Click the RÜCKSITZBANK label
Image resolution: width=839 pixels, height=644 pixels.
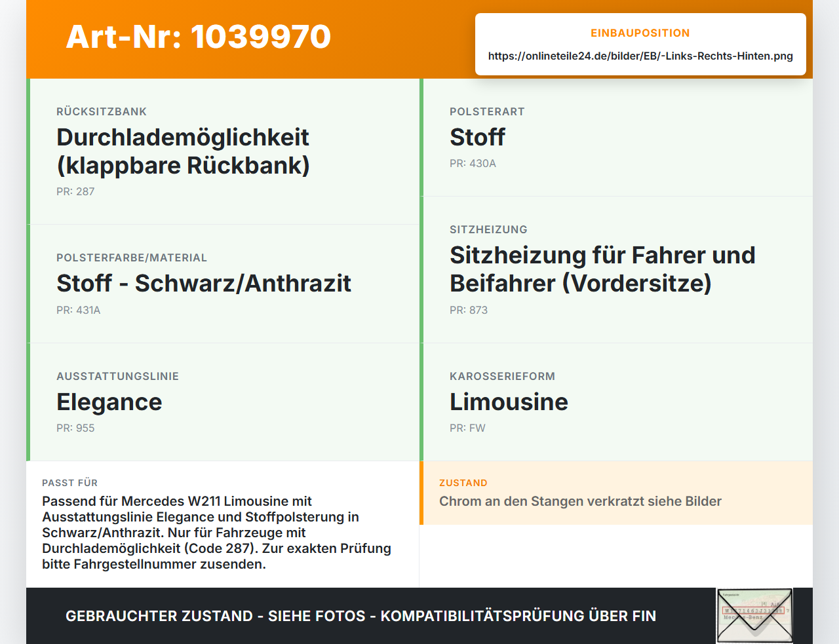(102, 111)
